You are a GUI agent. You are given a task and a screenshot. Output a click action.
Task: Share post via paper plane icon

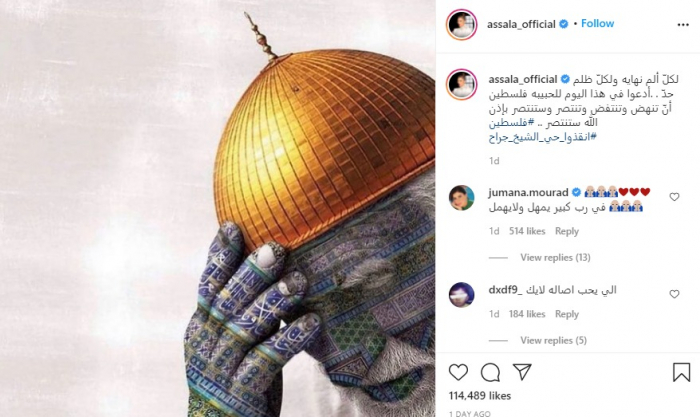pyautogui.click(x=522, y=372)
